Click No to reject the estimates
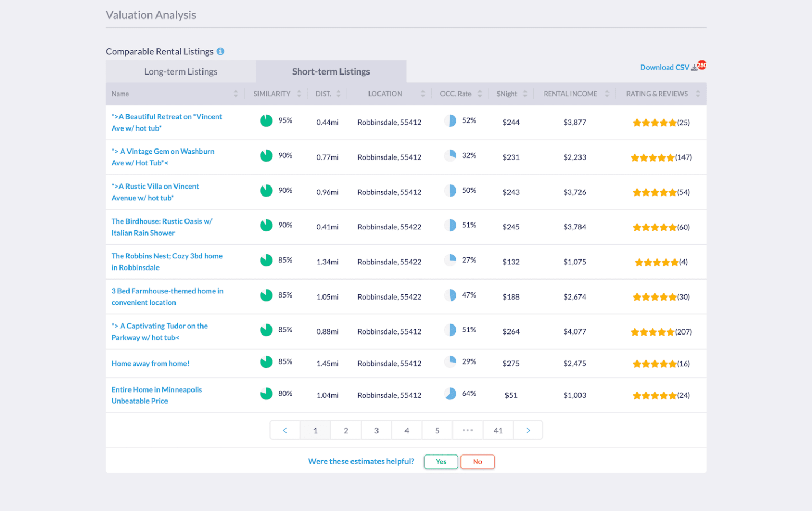This screenshot has width=812, height=511. click(477, 461)
